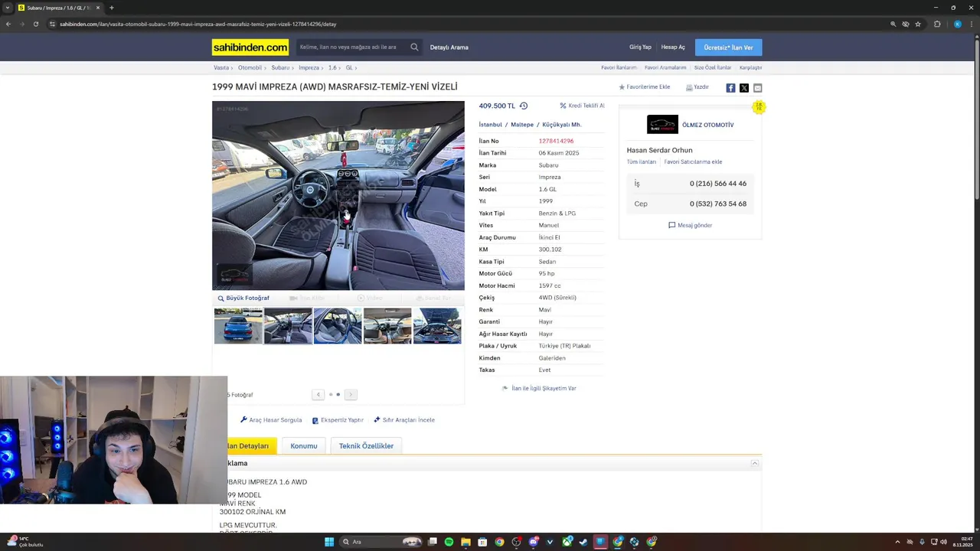Click Giriş Yap link
This screenshot has width=980, height=551.
click(x=640, y=47)
